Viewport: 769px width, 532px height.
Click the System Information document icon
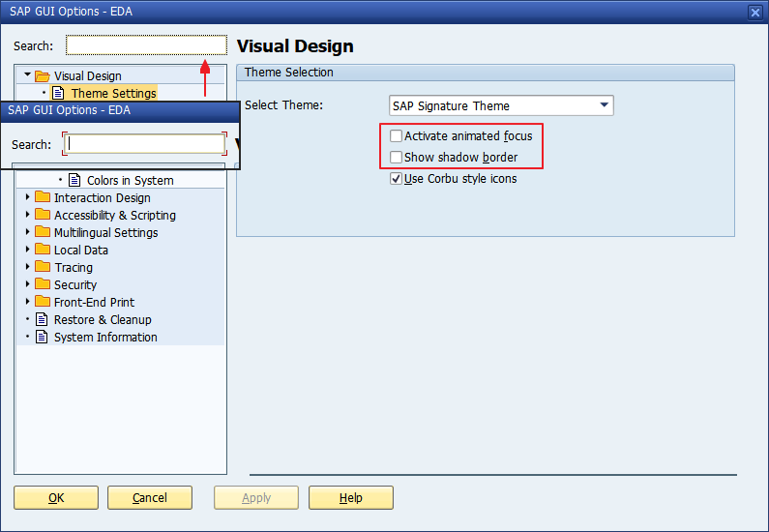pyautogui.click(x=43, y=337)
